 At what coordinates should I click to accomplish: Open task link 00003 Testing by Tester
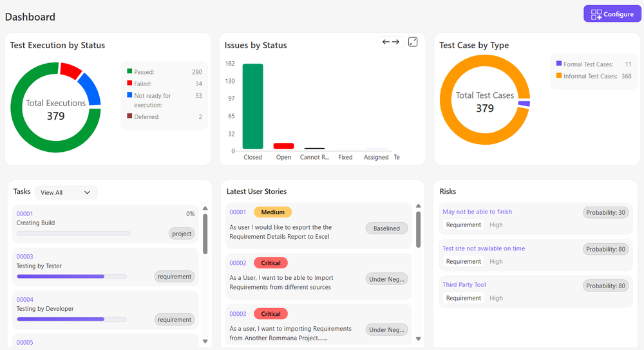tap(24, 257)
